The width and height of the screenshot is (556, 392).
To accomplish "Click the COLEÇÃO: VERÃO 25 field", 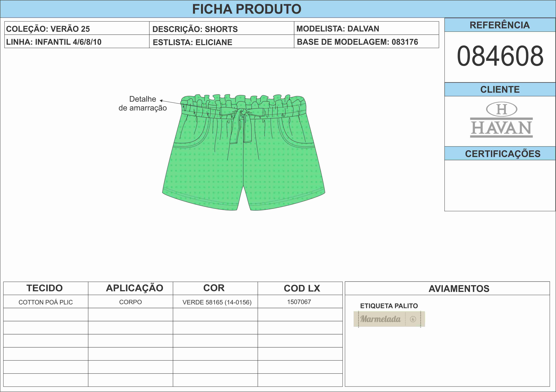I will coord(48,29).
